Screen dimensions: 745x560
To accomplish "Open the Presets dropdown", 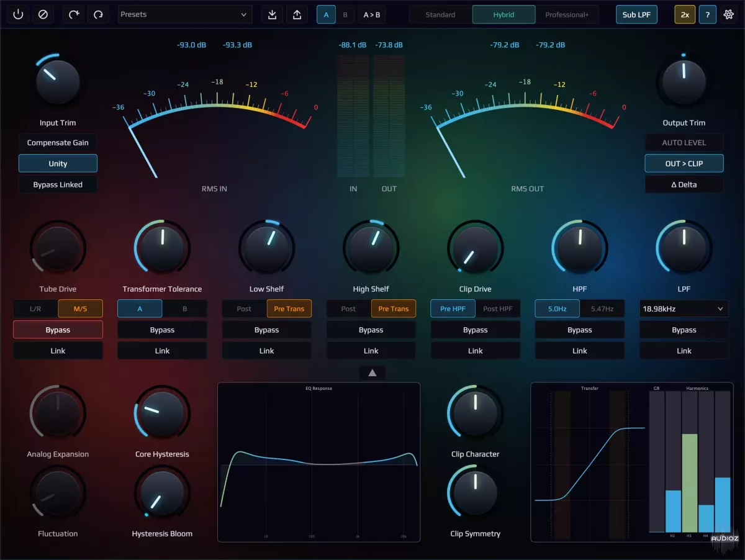I will (185, 14).
